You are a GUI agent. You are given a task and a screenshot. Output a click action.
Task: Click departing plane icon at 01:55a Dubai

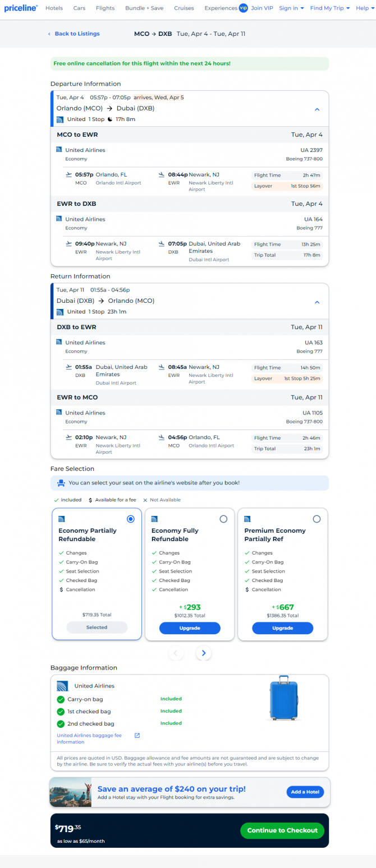click(x=70, y=367)
